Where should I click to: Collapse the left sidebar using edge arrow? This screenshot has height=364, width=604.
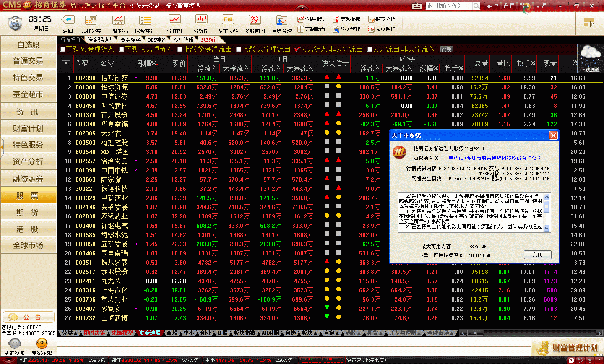2,147
